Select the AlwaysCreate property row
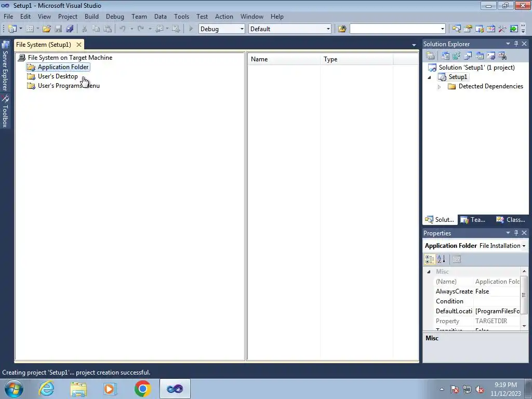Viewport: 532px width, 399px height. [477, 291]
